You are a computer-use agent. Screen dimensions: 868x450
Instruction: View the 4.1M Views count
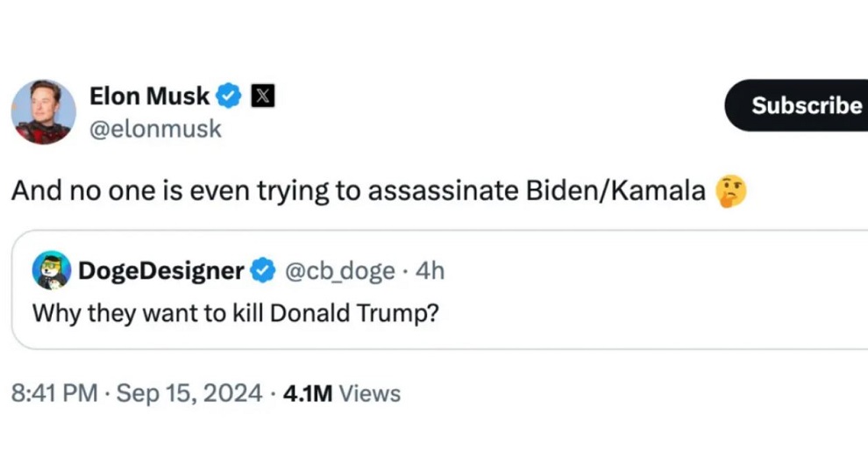coord(342,394)
